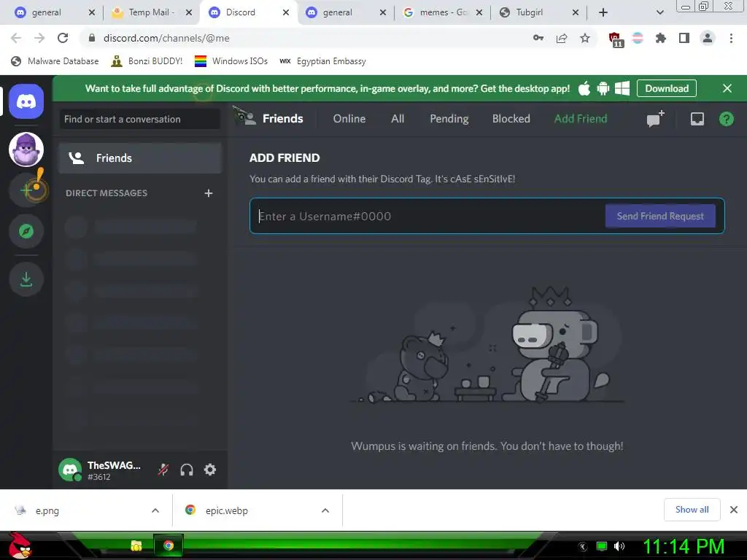This screenshot has height=560, width=747.
Task: Open the tab search dropdown arrow
Action: click(x=659, y=12)
